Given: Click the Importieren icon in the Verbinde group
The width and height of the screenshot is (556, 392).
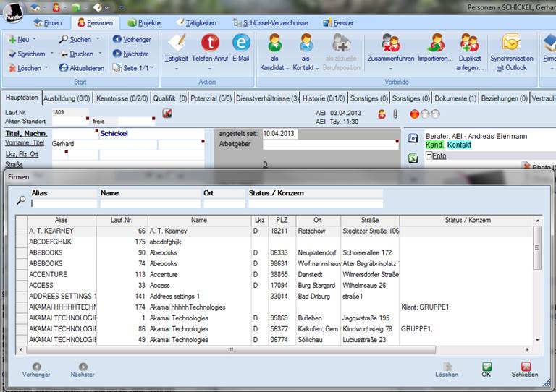Looking at the screenshot, I should click(436, 44).
